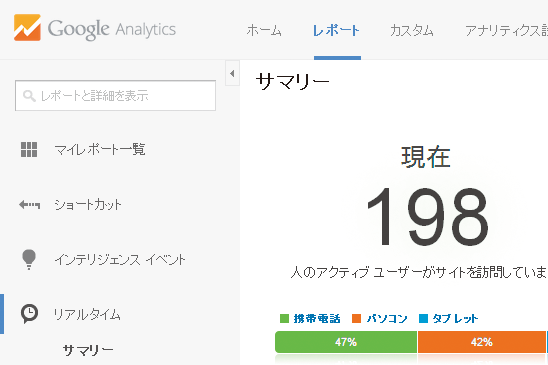Image resolution: width=548 pixels, height=365 pixels.
Task: Select サマリー under リアルタイム
Action: (x=88, y=350)
